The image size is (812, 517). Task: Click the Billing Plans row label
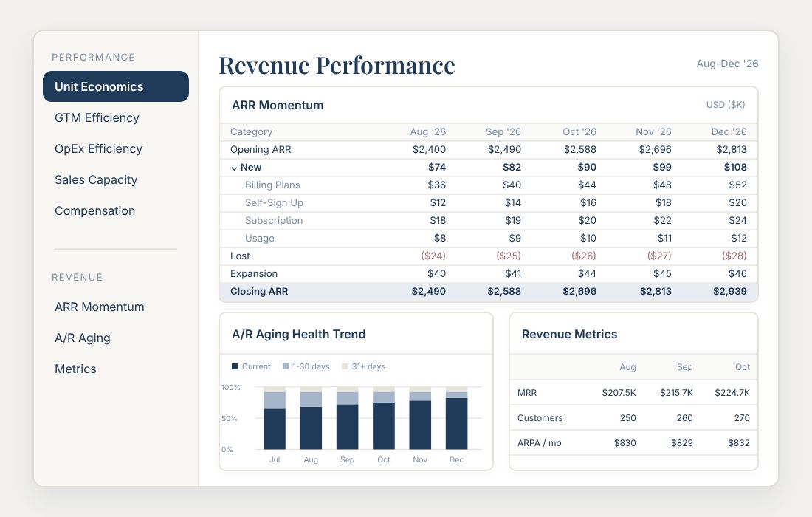click(272, 185)
